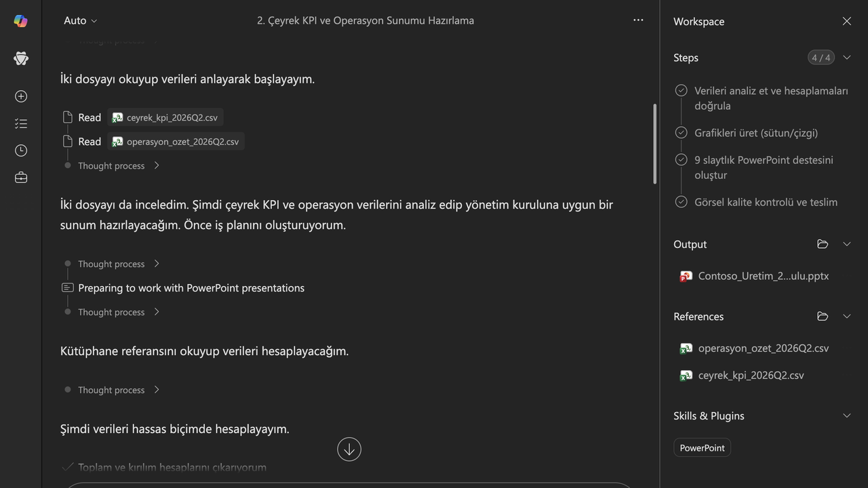Click the scroll-to-bottom arrow button
Image resolution: width=868 pixels, height=488 pixels.
(x=349, y=449)
